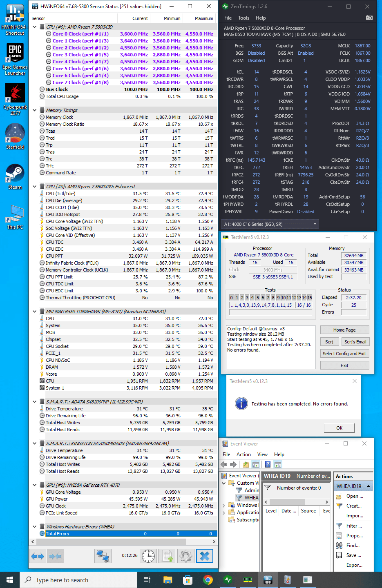The image size is (382, 588).
Task: Collapse CPU Enhanced sensor group
Action: 35,187
